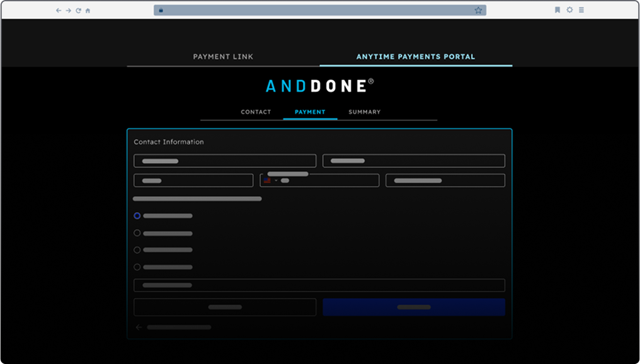Click the second-row right input field
The width and height of the screenshot is (640, 364).
click(445, 180)
